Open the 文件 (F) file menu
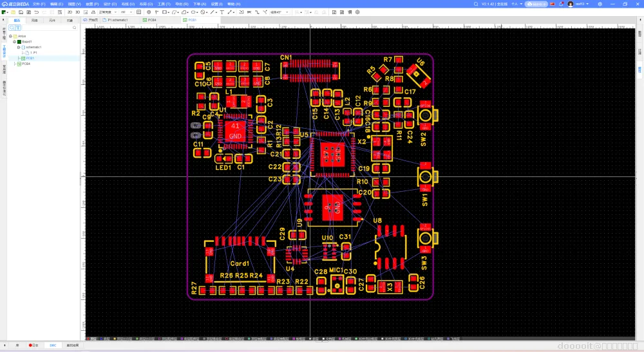The width and height of the screenshot is (644, 352). [38, 4]
